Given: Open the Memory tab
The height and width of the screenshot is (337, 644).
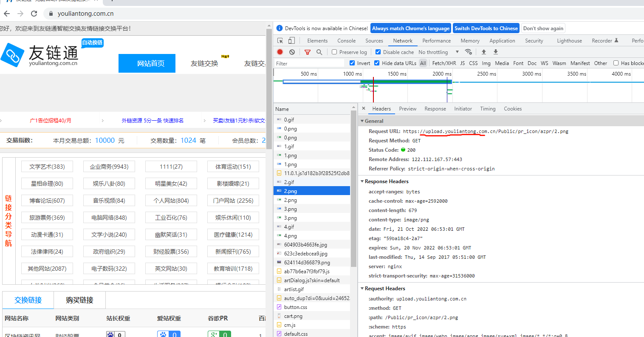Looking at the screenshot, I should click(x=470, y=41).
